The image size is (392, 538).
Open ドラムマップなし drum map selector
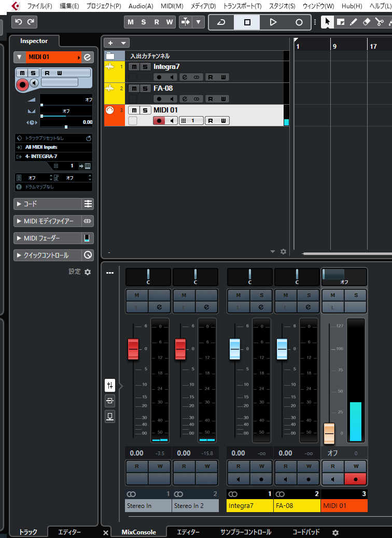tap(53, 187)
